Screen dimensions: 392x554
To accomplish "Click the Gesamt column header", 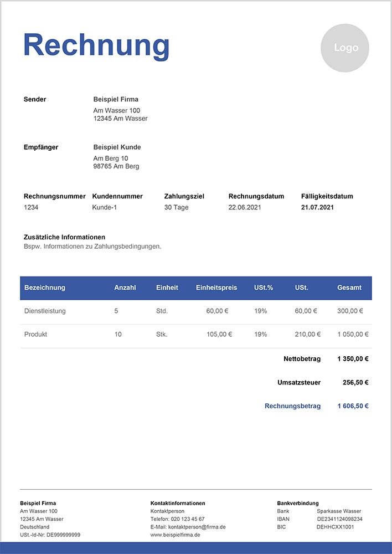I will (x=349, y=288).
